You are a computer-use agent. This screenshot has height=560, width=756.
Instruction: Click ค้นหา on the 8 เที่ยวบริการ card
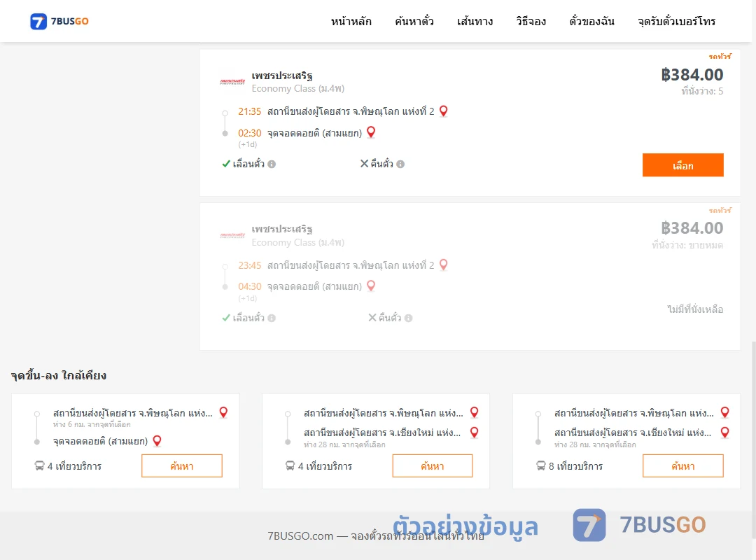(x=682, y=466)
